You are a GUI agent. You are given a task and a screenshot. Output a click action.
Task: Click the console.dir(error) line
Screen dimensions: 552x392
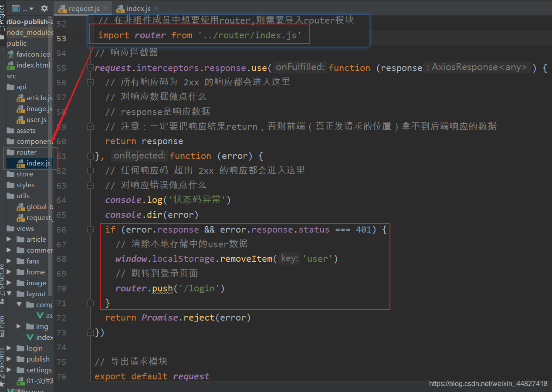[x=152, y=215]
